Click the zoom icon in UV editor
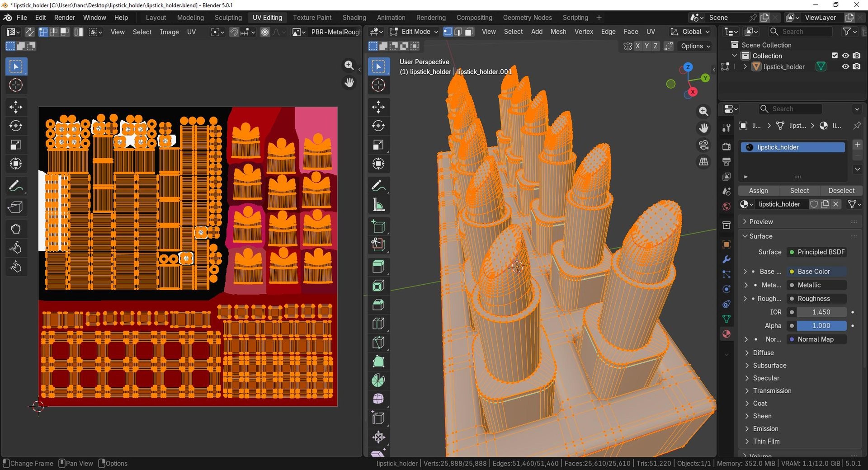 coord(349,66)
